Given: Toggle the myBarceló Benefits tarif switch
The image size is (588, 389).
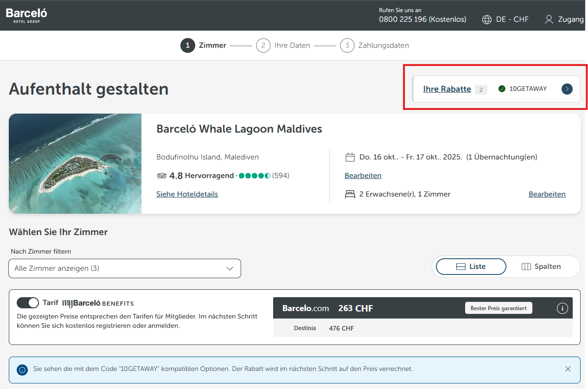Looking at the screenshot, I should click(28, 303).
